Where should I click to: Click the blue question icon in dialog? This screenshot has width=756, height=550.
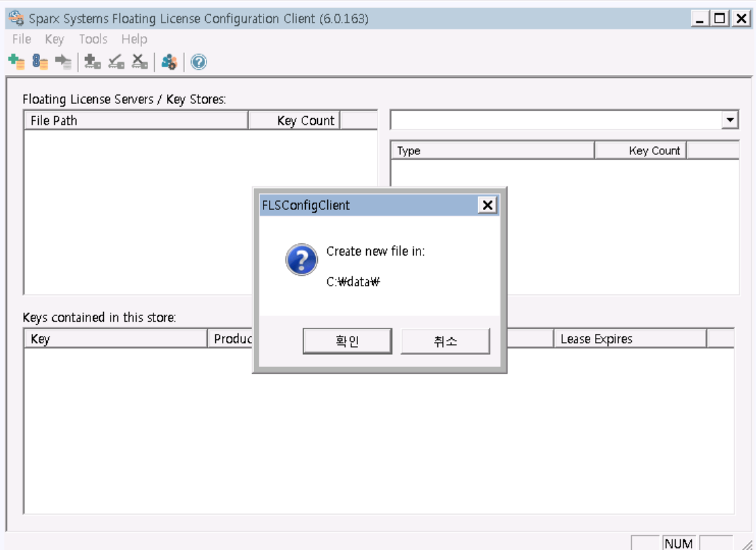click(302, 260)
